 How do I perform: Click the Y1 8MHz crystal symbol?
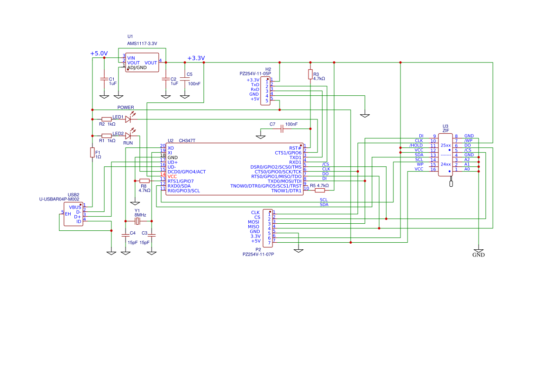[x=138, y=221]
